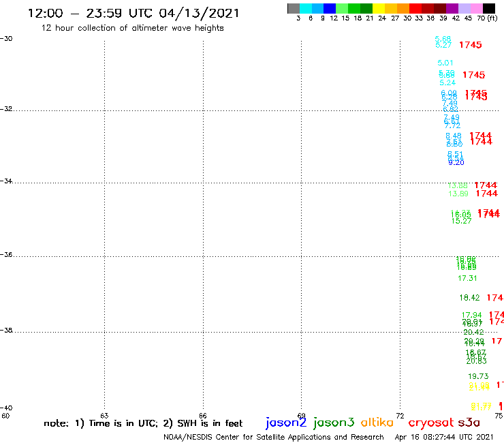Click the wave height value 13.89

[458, 194]
